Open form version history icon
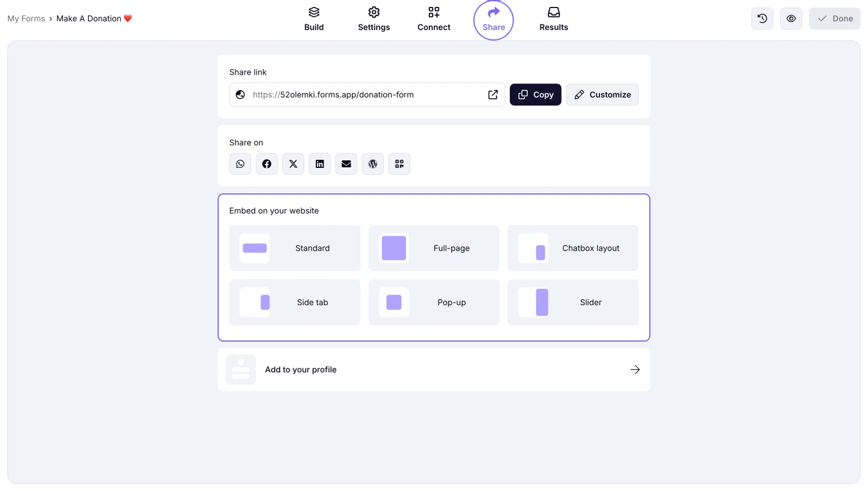 [762, 19]
